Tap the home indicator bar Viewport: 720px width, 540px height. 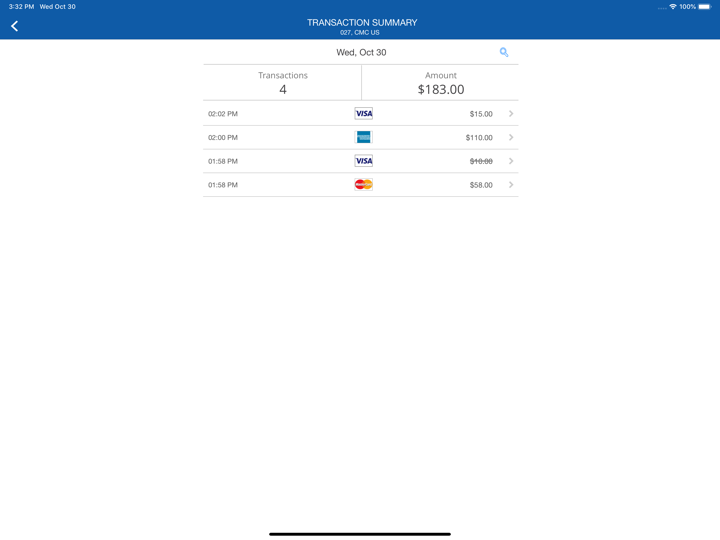[360, 534]
